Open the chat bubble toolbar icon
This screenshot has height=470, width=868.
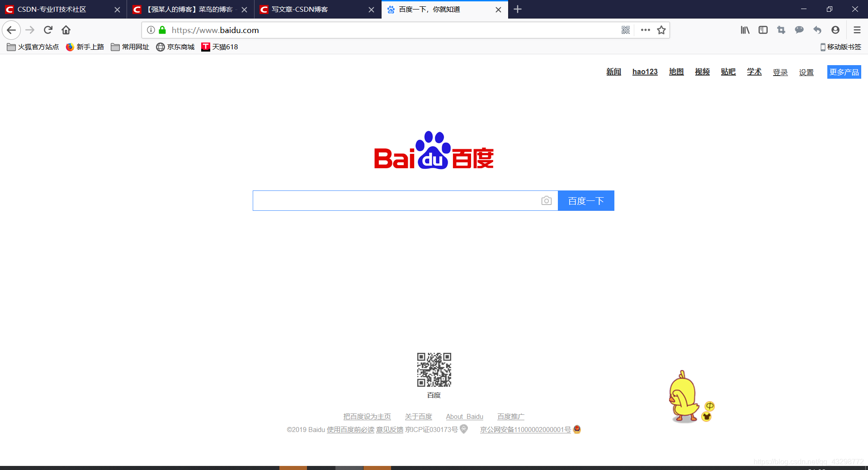pos(799,30)
